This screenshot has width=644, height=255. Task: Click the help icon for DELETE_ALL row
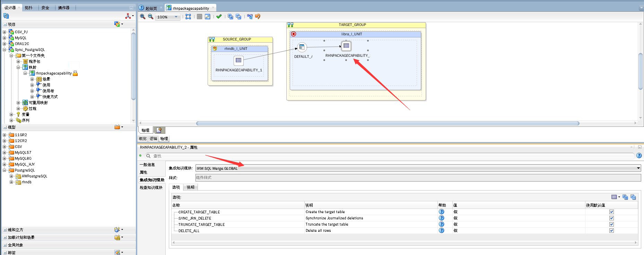441,230
